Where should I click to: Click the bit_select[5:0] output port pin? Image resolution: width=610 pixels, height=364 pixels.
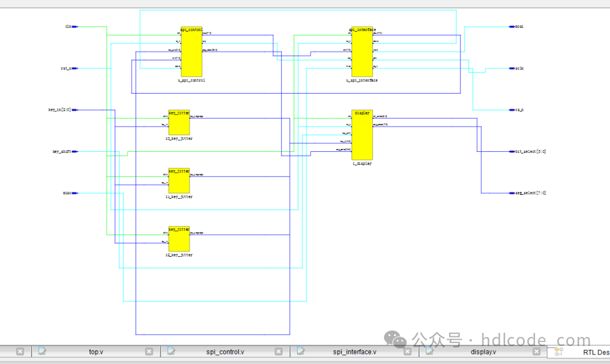coord(512,152)
